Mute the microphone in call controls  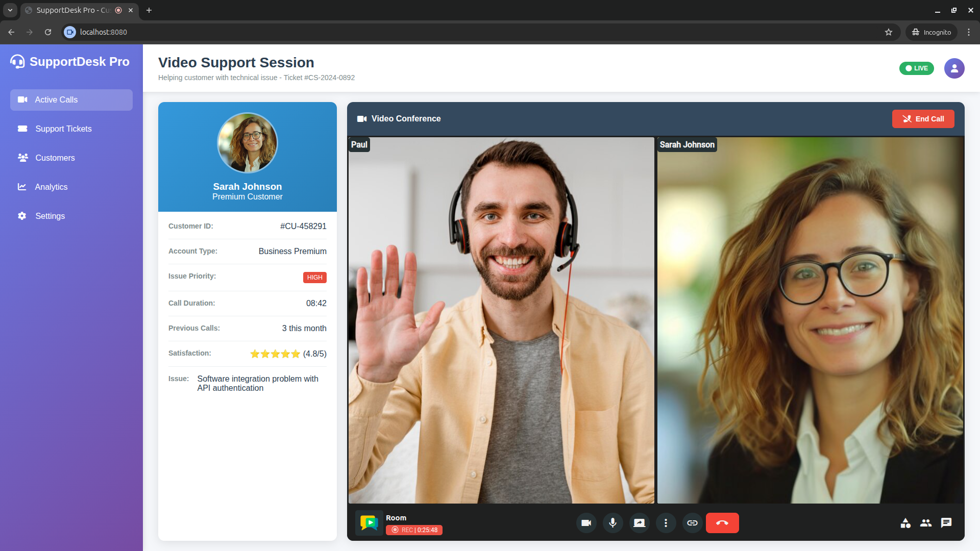pos(612,523)
